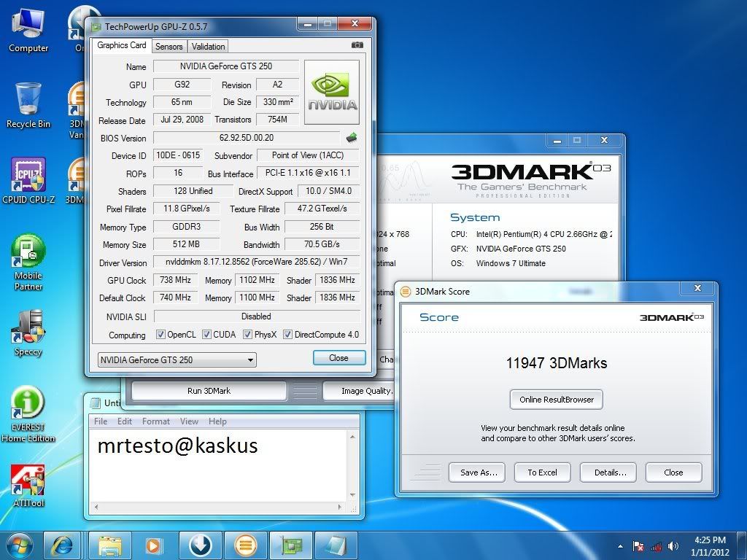Toggle the OpenCL checkbox
This screenshot has height=560, width=747.
(161, 334)
